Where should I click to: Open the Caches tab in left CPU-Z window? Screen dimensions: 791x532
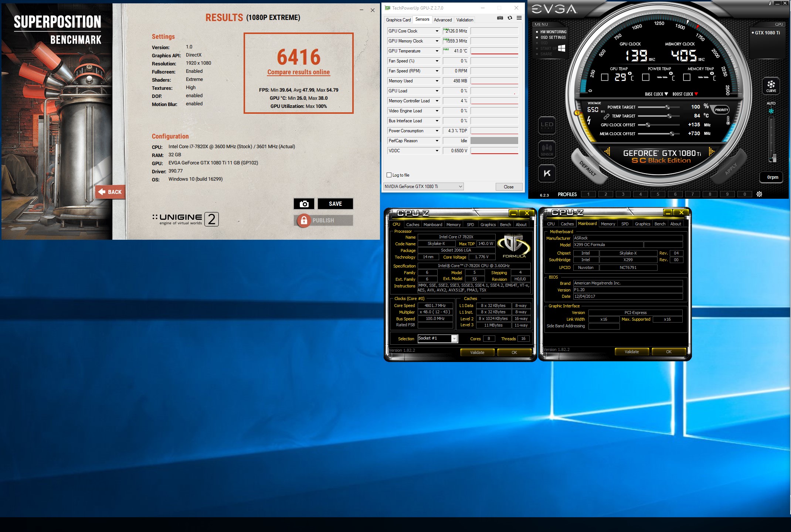[x=413, y=225]
